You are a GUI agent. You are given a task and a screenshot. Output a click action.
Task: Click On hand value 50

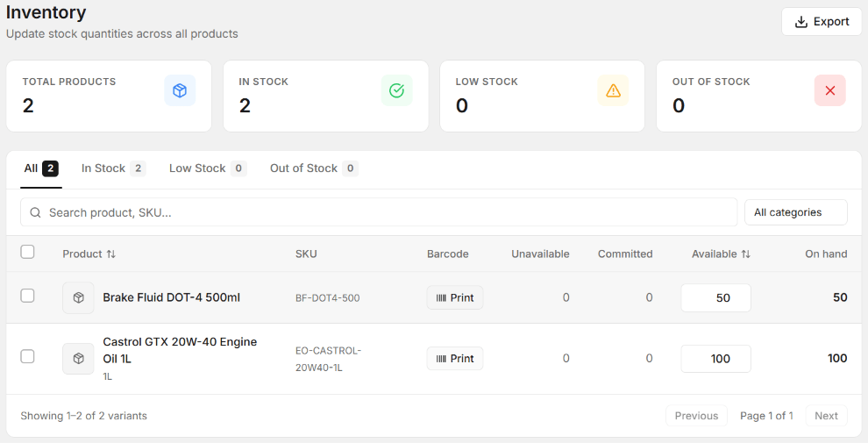point(840,297)
